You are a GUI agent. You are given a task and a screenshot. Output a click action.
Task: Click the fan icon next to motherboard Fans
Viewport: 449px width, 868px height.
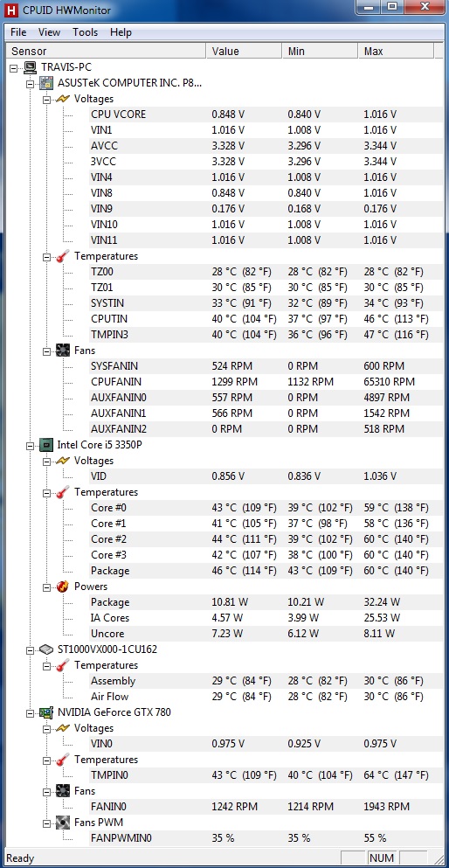pyautogui.click(x=63, y=351)
